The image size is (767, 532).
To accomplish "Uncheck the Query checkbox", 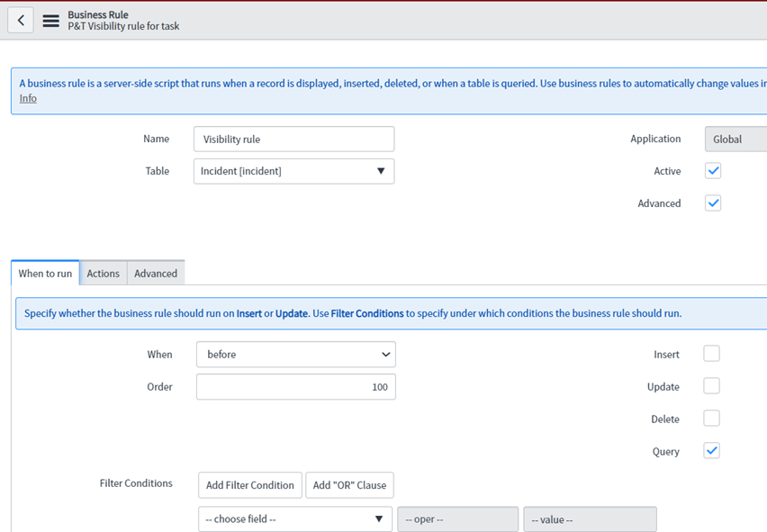I will pyautogui.click(x=711, y=451).
